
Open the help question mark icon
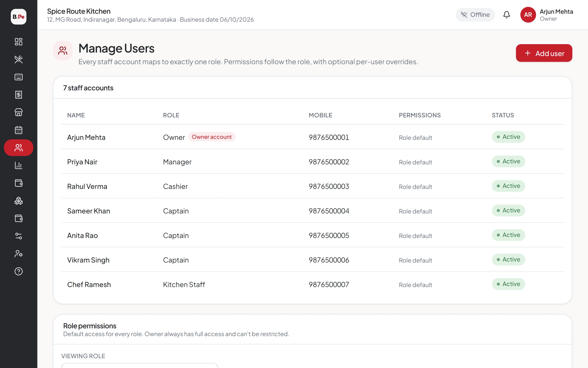[x=19, y=271]
